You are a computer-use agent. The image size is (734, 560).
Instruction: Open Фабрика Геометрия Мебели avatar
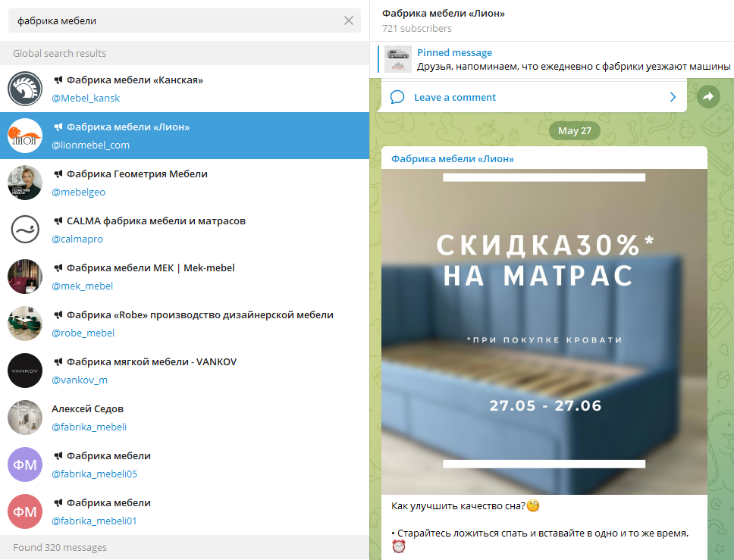click(25, 183)
